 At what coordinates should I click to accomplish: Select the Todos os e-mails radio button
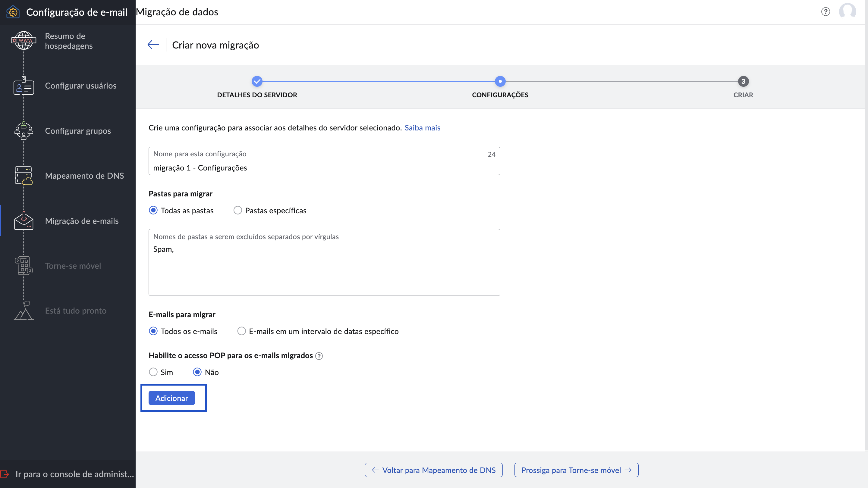click(153, 331)
